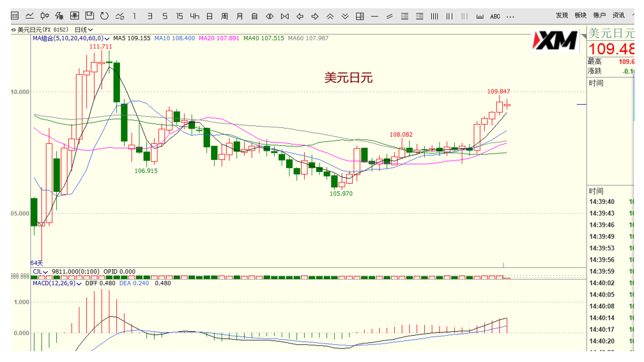Select the four vertical lines tool
Screen dimensions: 644x362
pos(434,17)
